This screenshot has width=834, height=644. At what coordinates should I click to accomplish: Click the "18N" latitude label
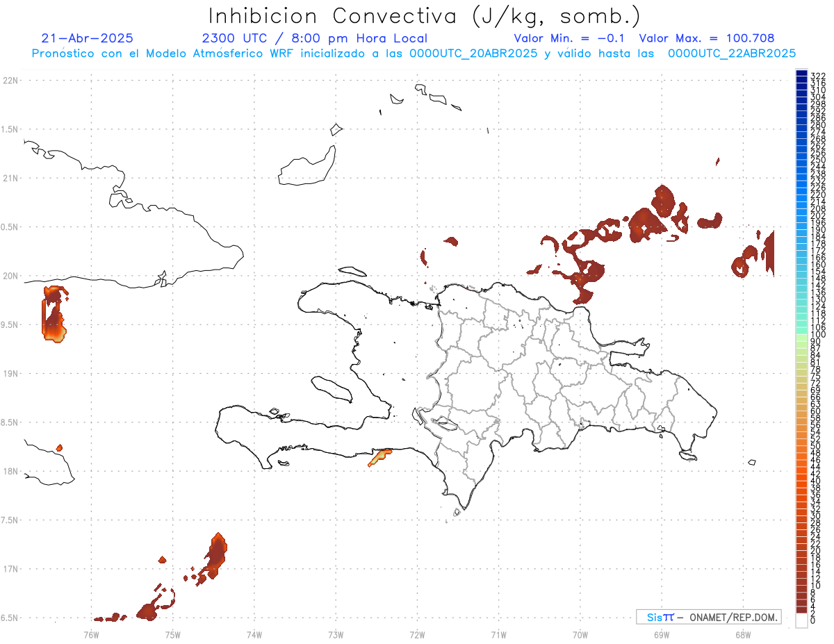(x=10, y=471)
